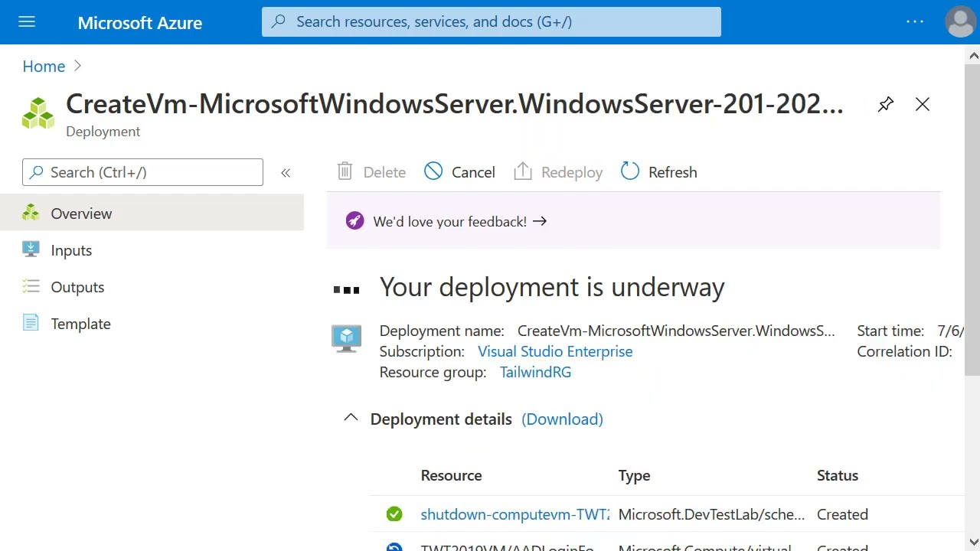This screenshot has height=551, width=980.
Task: Click the Inputs download icon
Action: click(x=31, y=249)
